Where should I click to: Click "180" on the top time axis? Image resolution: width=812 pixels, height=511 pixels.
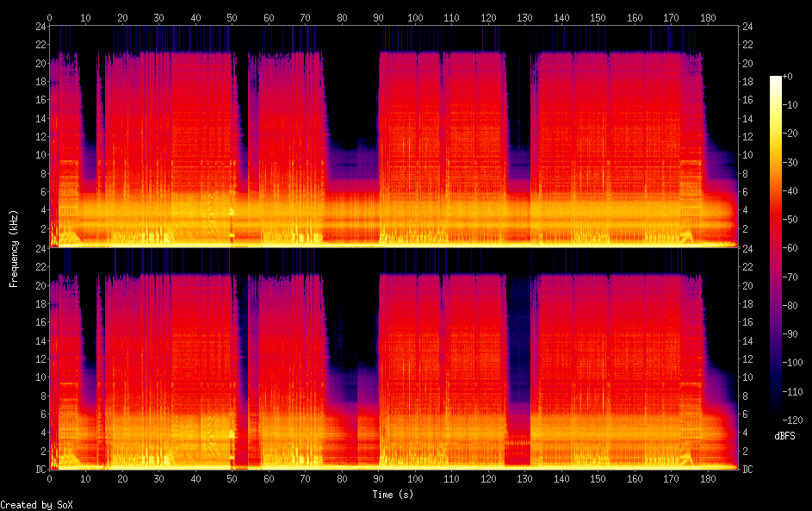point(708,17)
